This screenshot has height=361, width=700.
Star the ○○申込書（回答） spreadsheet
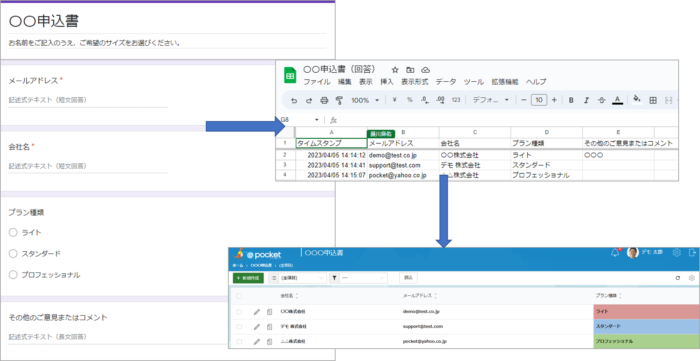pyautogui.click(x=395, y=70)
